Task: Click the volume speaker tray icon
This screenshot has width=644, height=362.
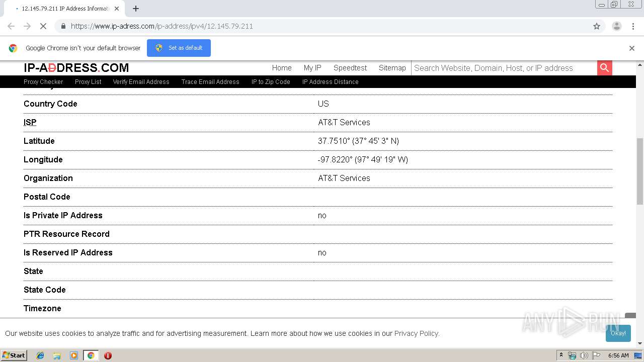Action: 584,355
